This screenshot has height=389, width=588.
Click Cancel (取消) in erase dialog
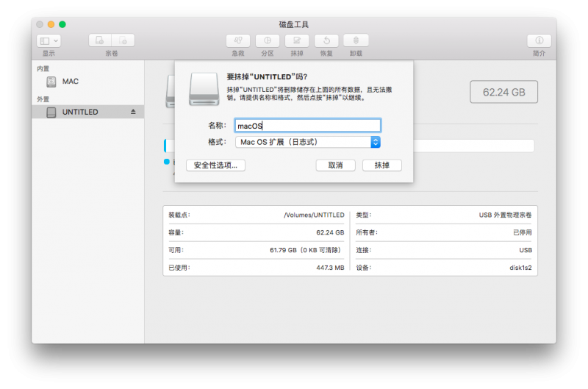[335, 165]
